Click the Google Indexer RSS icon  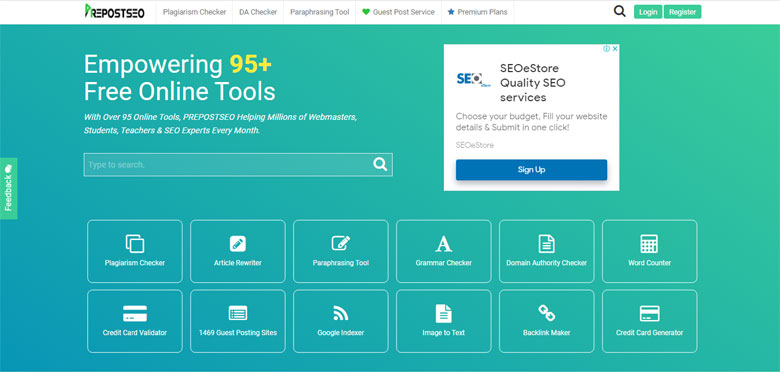pyautogui.click(x=341, y=313)
